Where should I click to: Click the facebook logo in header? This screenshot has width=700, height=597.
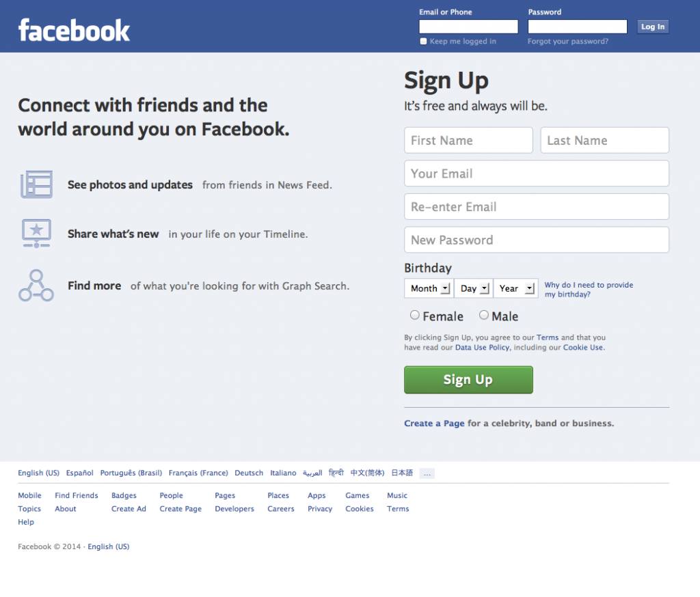click(x=74, y=30)
